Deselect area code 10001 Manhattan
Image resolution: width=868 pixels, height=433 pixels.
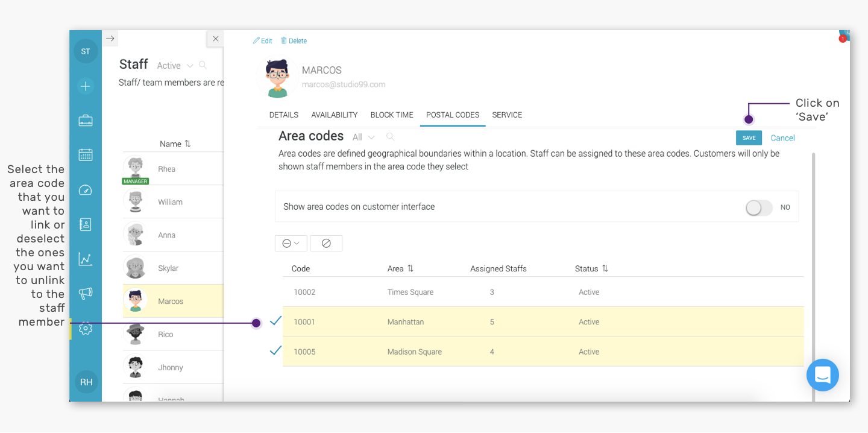coord(275,321)
